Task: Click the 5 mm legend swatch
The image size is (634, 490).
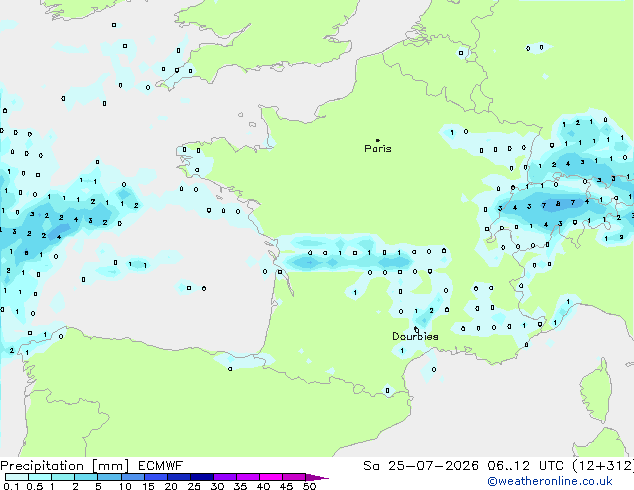Action: point(109,477)
